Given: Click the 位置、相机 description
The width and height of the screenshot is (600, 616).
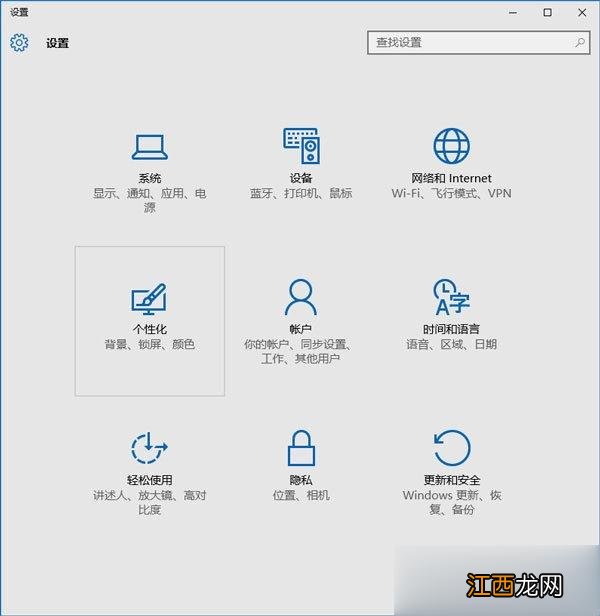Looking at the screenshot, I should (301, 495).
